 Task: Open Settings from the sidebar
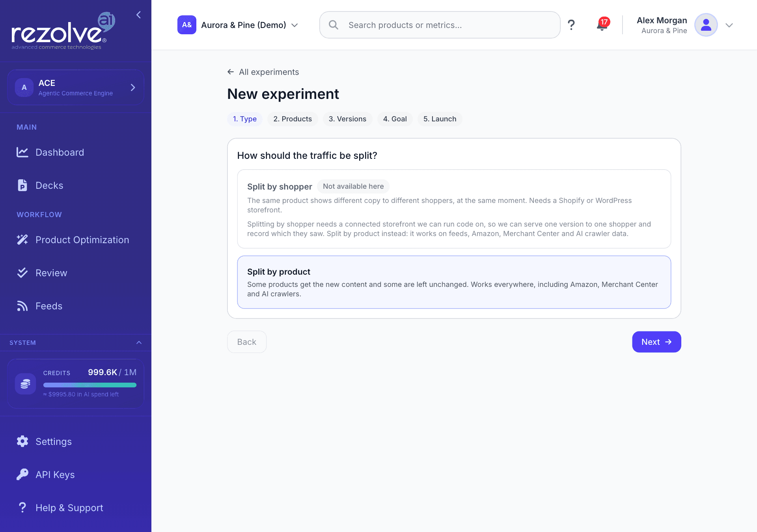click(76, 442)
